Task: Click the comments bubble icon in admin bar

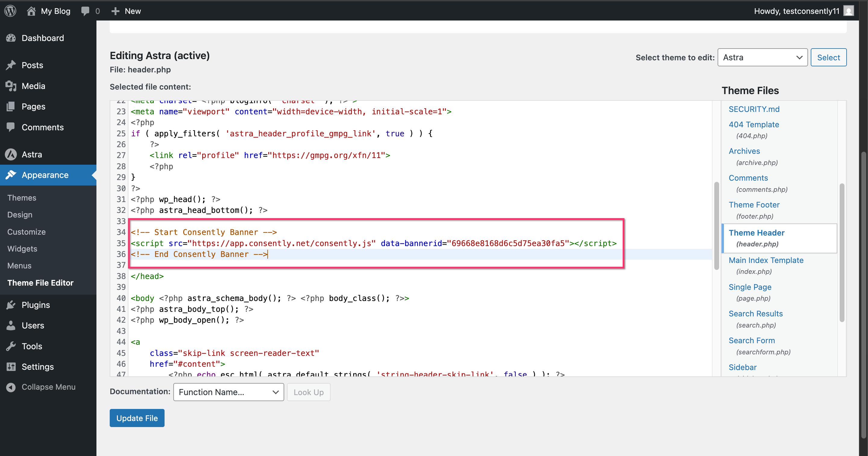Action: point(85,11)
